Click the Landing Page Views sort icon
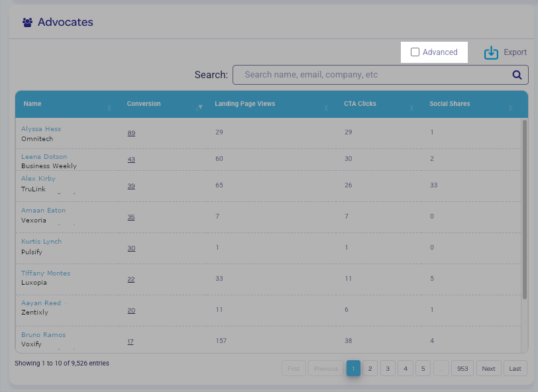This screenshot has width=538, height=392. [326, 107]
